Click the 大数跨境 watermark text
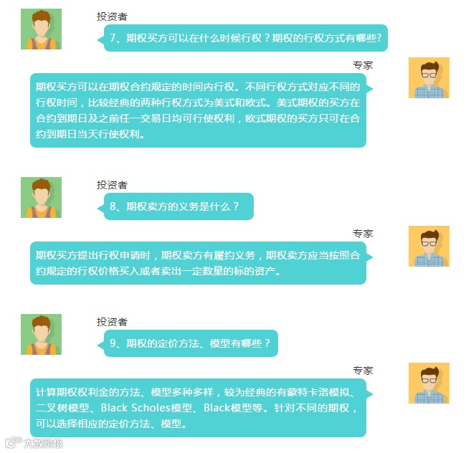 [43, 443]
